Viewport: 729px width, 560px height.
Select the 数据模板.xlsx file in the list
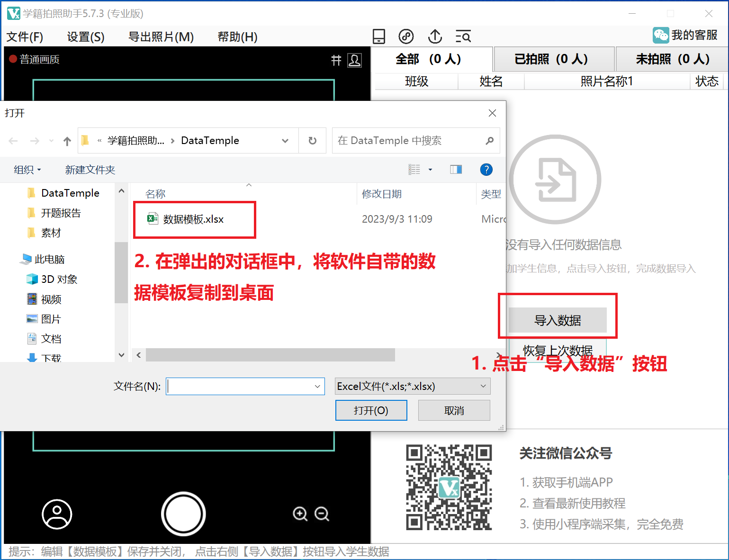click(192, 219)
